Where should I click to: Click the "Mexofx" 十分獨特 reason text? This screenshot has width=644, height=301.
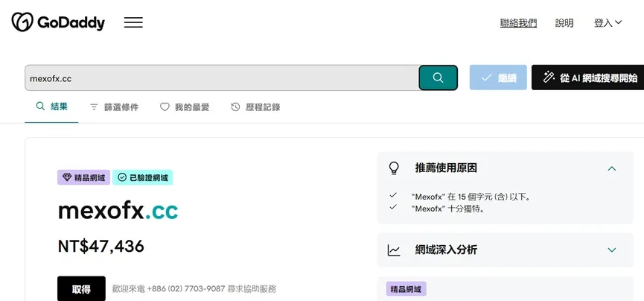click(448, 209)
